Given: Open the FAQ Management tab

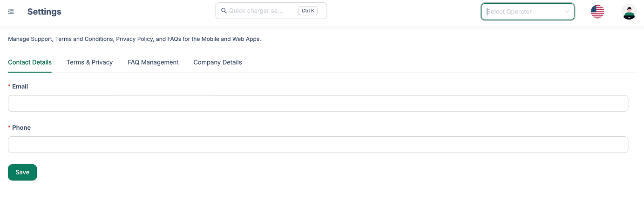Looking at the screenshot, I should point(153,62).
